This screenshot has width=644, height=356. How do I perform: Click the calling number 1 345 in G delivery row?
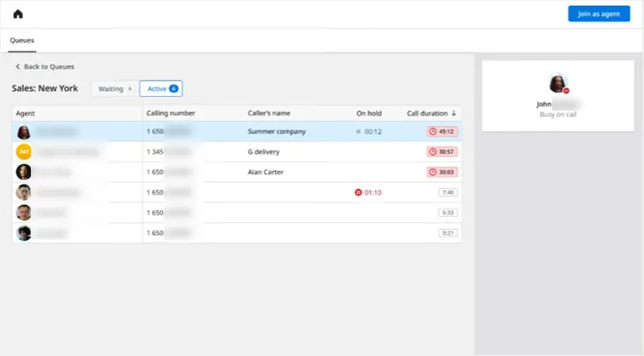pyautogui.click(x=155, y=152)
